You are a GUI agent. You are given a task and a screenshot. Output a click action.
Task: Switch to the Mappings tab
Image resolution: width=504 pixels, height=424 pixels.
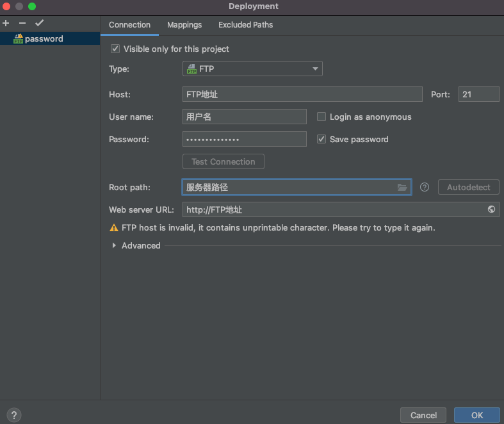click(x=184, y=25)
